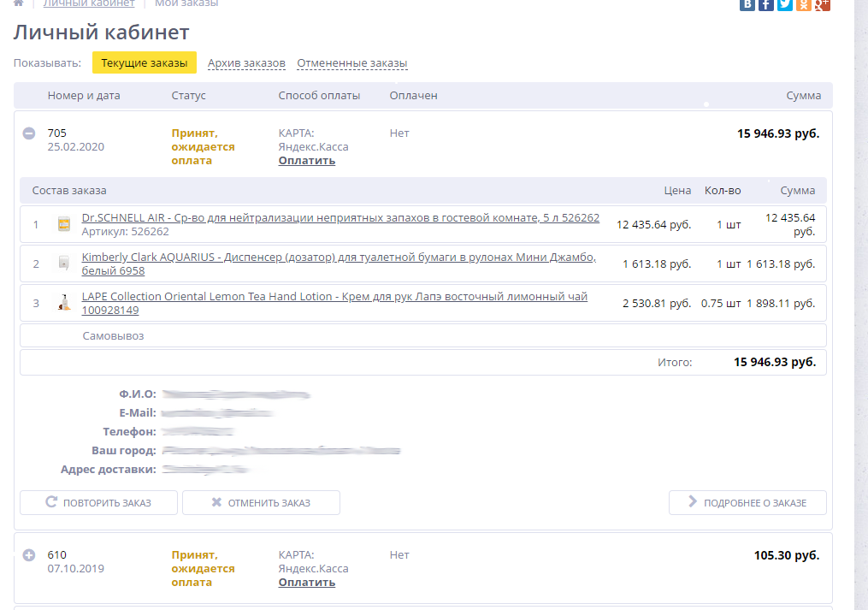Click order number 705
The image size is (868, 610).
pos(57,133)
